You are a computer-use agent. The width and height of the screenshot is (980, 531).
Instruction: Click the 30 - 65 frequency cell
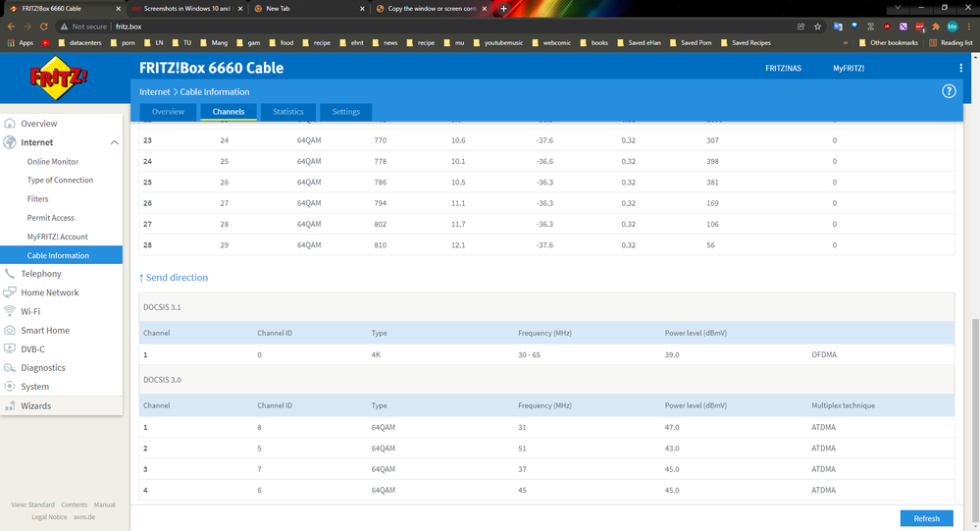click(529, 354)
